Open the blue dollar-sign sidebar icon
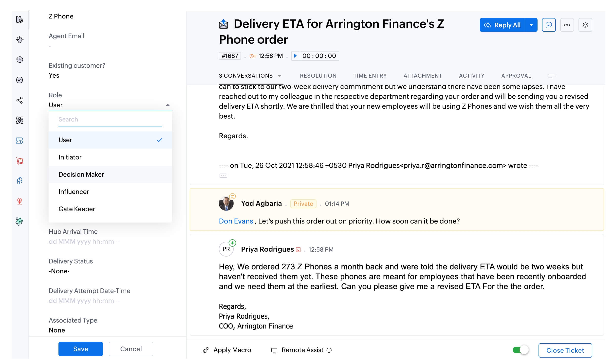The width and height of the screenshot is (615, 364). (x=19, y=181)
